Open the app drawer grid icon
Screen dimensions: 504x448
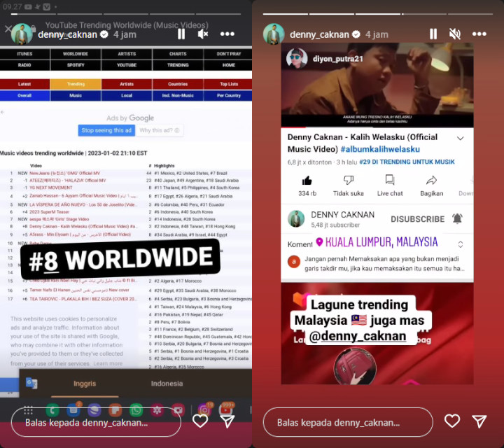(28, 410)
